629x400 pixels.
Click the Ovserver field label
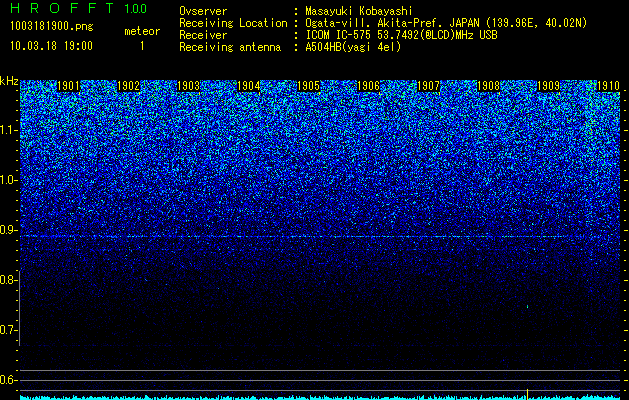click(203, 11)
